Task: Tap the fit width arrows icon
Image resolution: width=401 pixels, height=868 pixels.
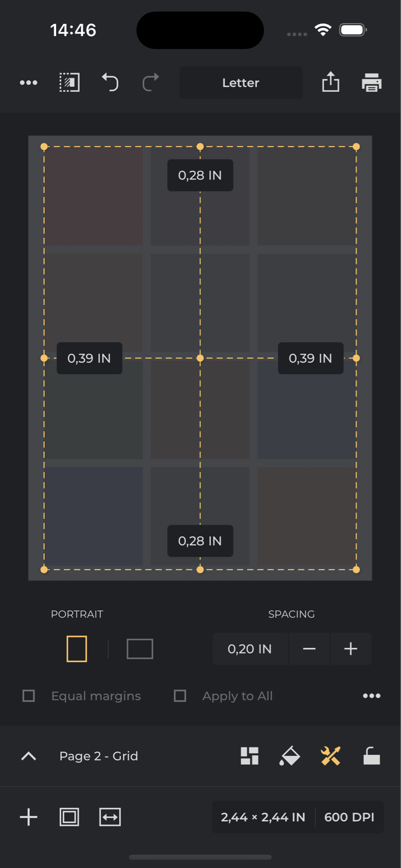Action: point(110,817)
